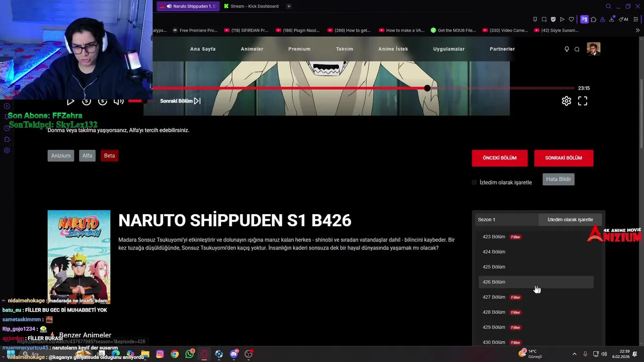Skip forward with the forward 5 button
This screenshot has width=644, height=362.
click(103, 101)
